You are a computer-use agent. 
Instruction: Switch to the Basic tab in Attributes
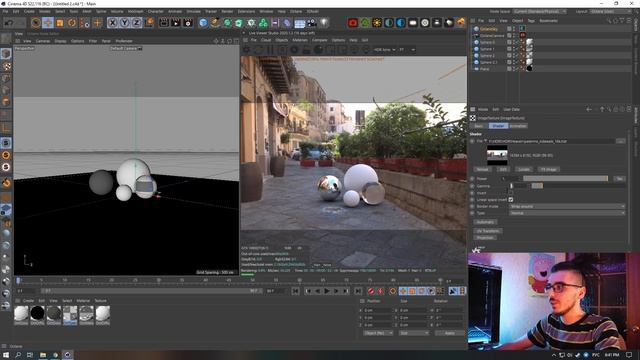coord(479,126)
